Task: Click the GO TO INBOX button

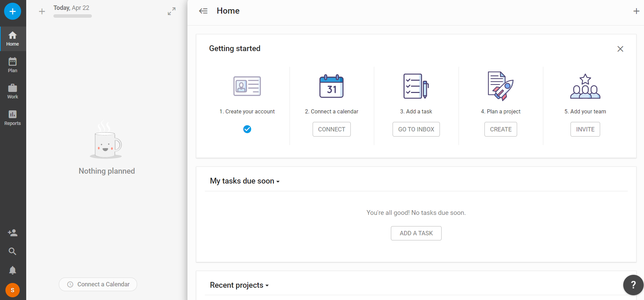Action: click(x=416, y=129)
